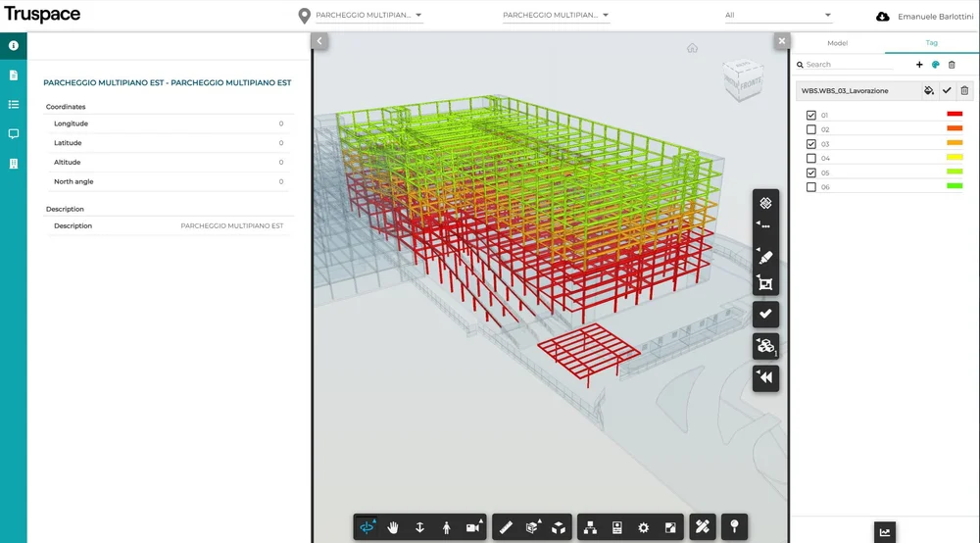Close the viewer with the X button
980x543 pixels.
click(781, 41)
